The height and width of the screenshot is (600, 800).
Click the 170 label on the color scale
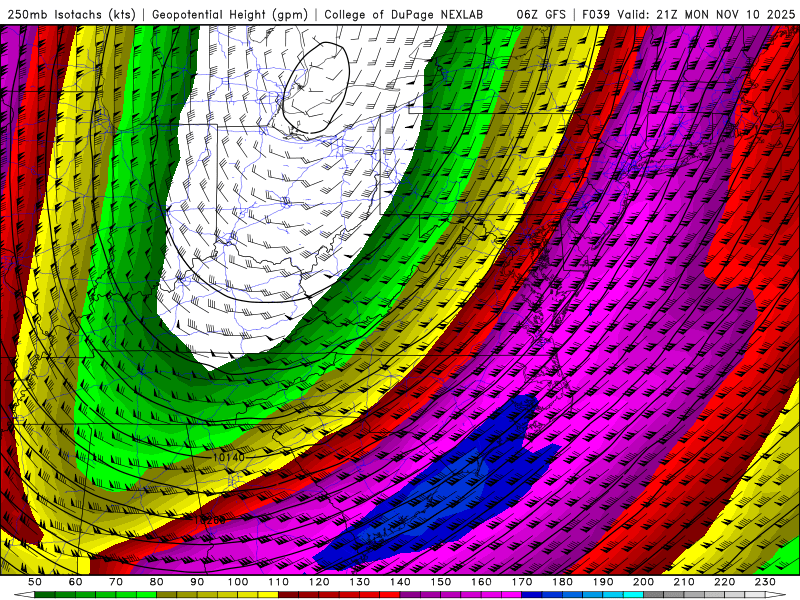tap(522, 582)
